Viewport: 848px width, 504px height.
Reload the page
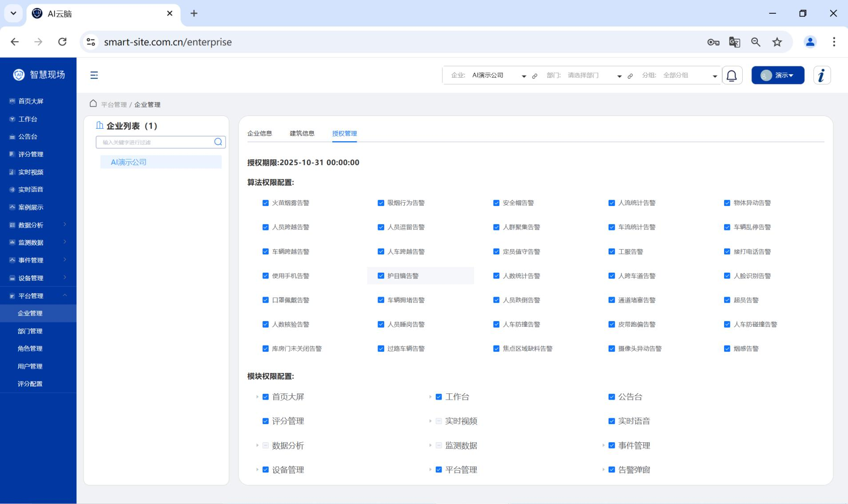click(x=62, y=42)
